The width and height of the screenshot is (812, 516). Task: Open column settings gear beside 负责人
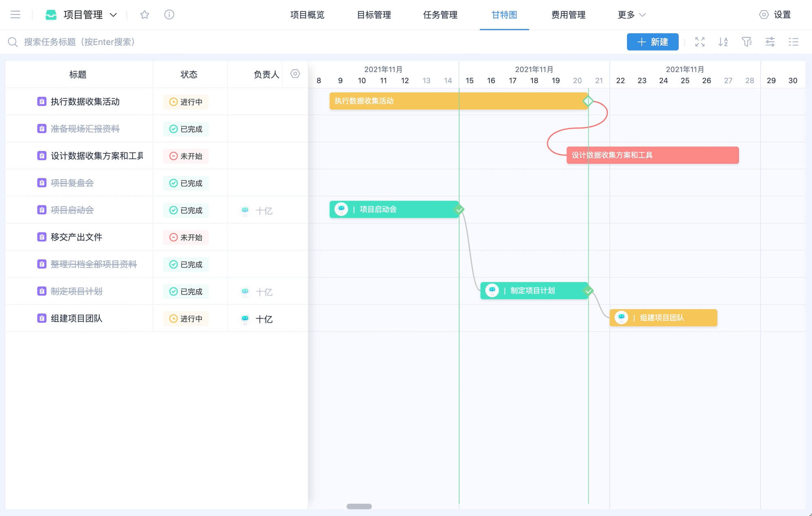[x=295, y=74]
